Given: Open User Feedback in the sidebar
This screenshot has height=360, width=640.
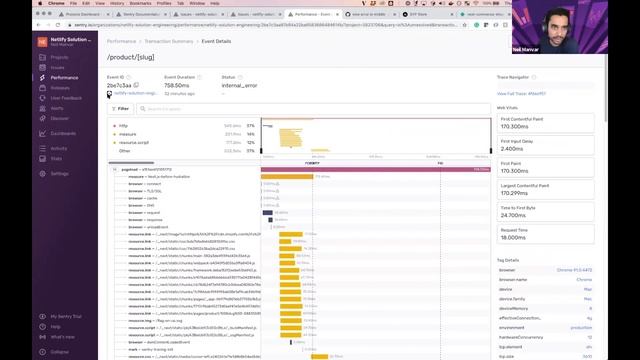Looking at the screenshot, I should click(x=66, y=98).
